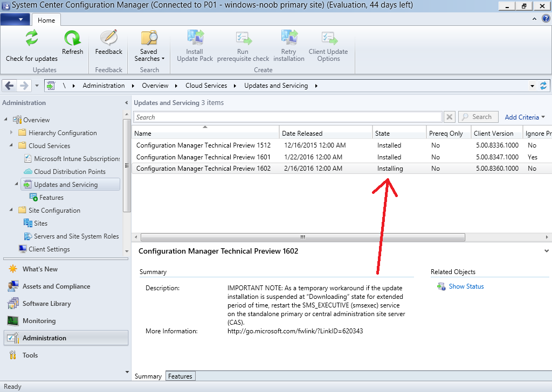Click the green Refresh icon
The width and height of the screenshot is (552, 392).
coord(73,38)
